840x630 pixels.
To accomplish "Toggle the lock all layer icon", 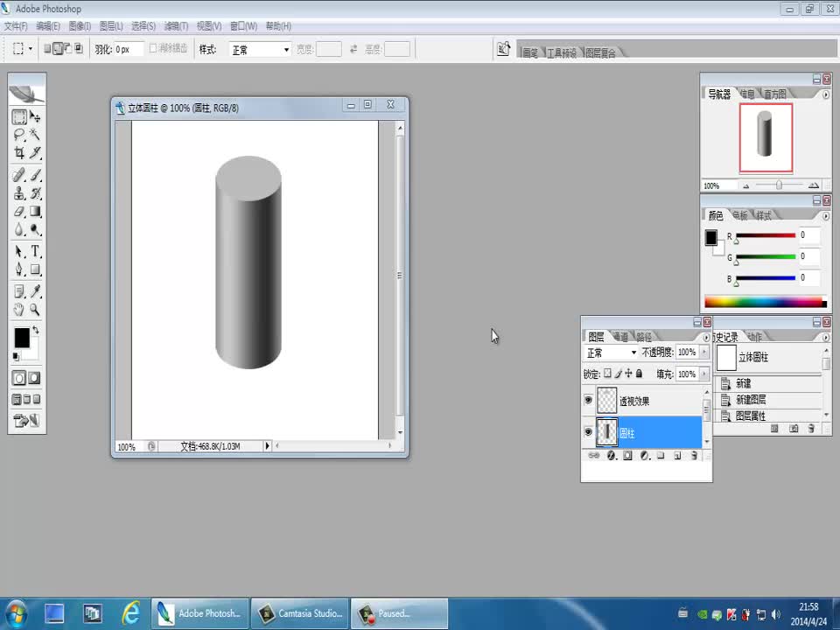I will pyautogui.click(x=639, y=374).
